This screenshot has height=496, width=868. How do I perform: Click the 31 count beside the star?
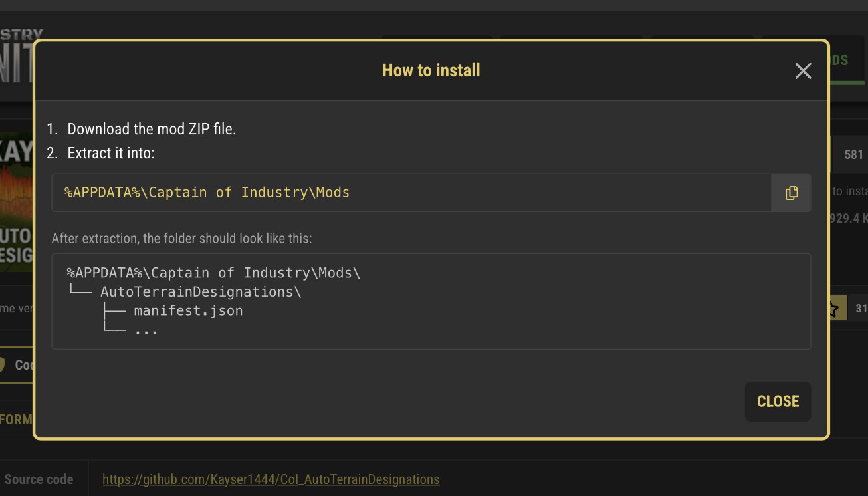861,309
